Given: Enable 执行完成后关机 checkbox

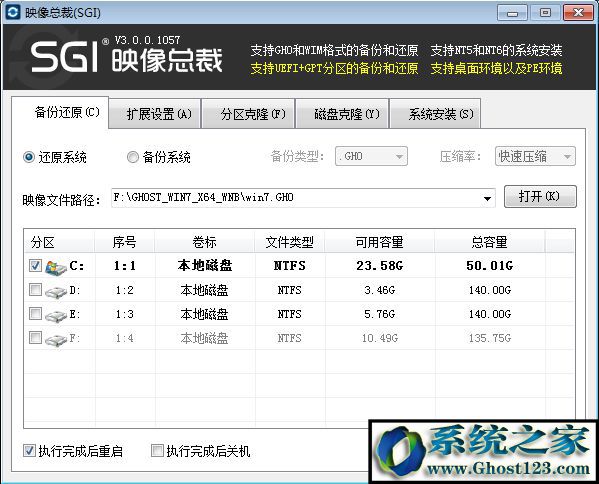Looking at the screenshot, I should (x=157, y=451).
